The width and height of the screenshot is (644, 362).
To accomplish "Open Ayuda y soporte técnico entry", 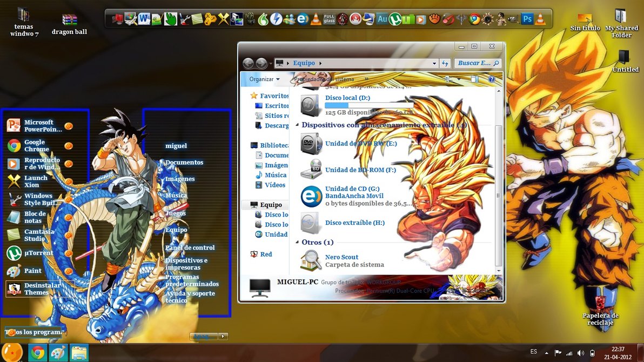I will [x=190, y=297].
